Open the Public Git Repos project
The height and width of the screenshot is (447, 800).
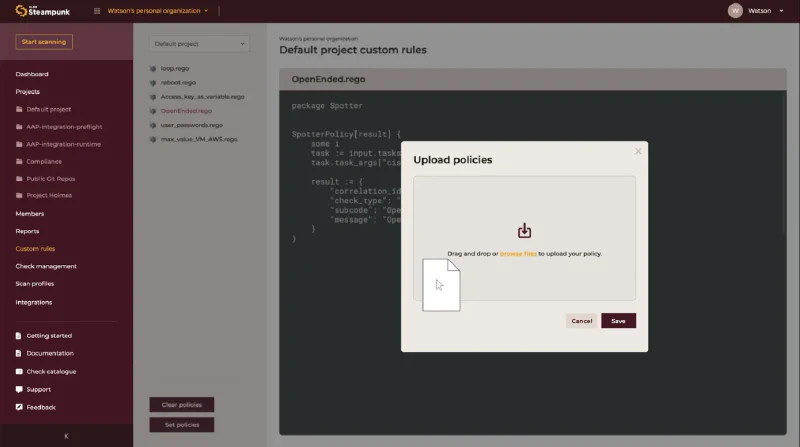[x=51, y=179]
